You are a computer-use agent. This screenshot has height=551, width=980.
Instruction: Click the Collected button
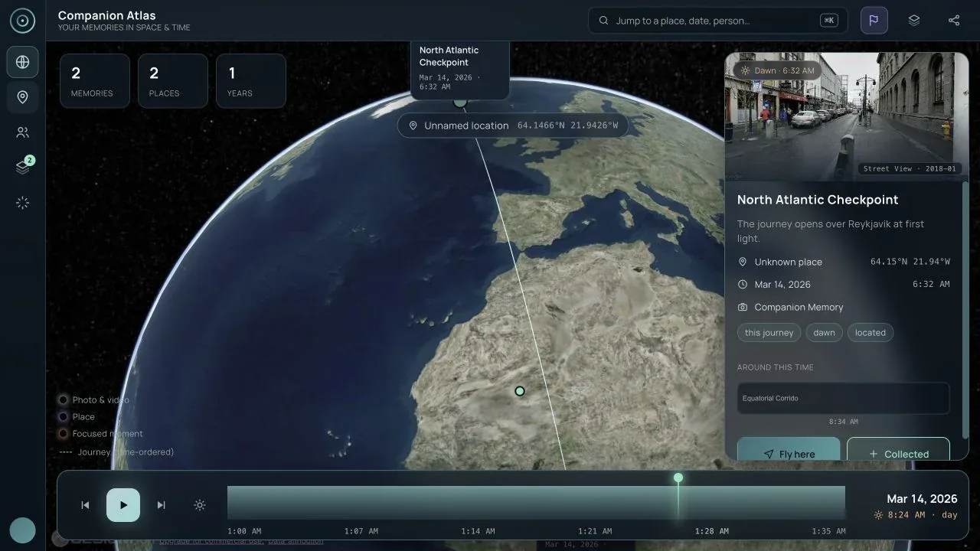pyautogui.click(x=898, y=449)
